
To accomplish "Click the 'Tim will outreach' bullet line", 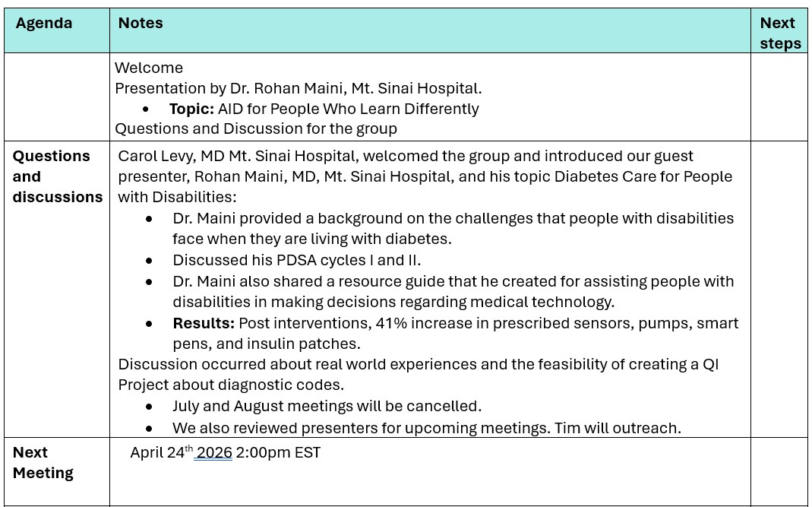I will click(x=425, y=427).
